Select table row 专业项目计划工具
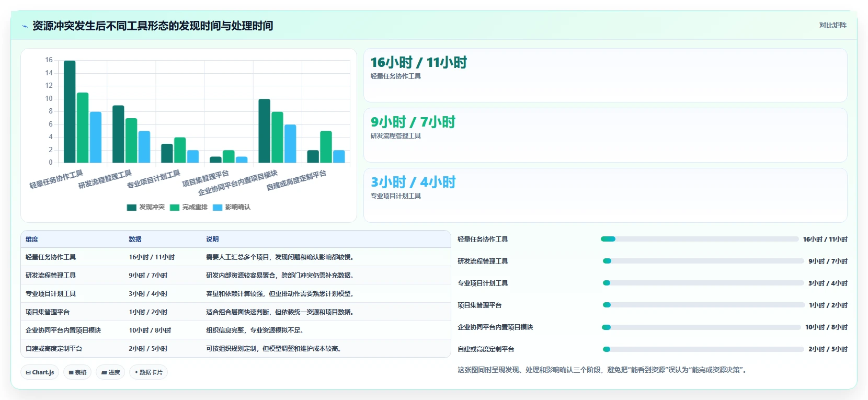The width and height of the screenshot is (868, 400). [236, 294]
